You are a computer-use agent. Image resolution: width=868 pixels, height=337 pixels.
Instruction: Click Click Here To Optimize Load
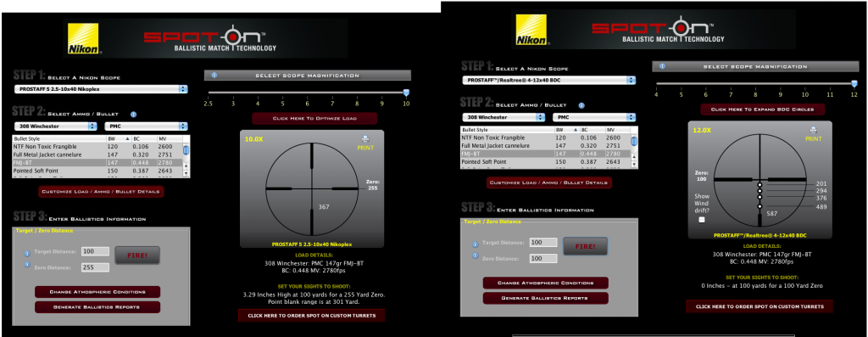click(x=314, y=119)
